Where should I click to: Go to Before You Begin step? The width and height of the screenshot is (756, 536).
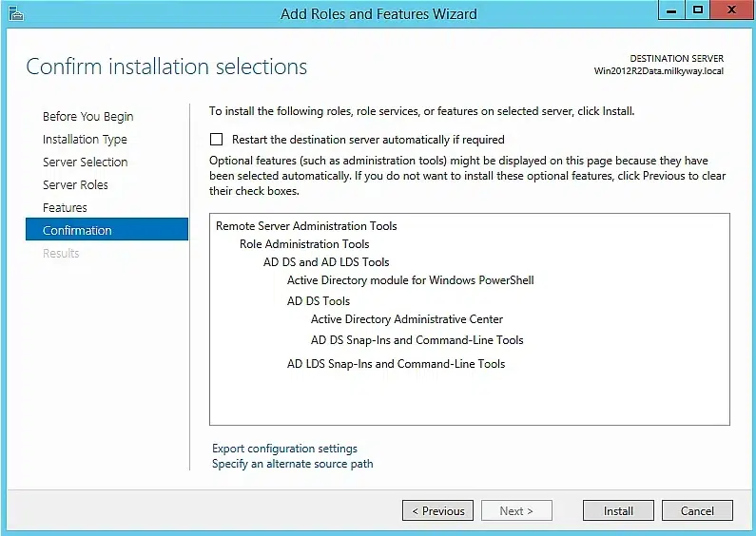point(87,117)
